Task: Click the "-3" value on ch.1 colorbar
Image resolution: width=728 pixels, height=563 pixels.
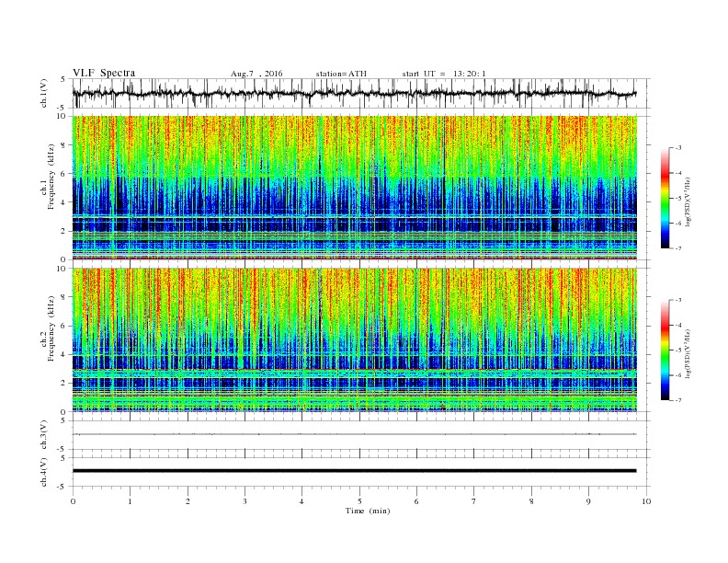Action: [677, 148]
